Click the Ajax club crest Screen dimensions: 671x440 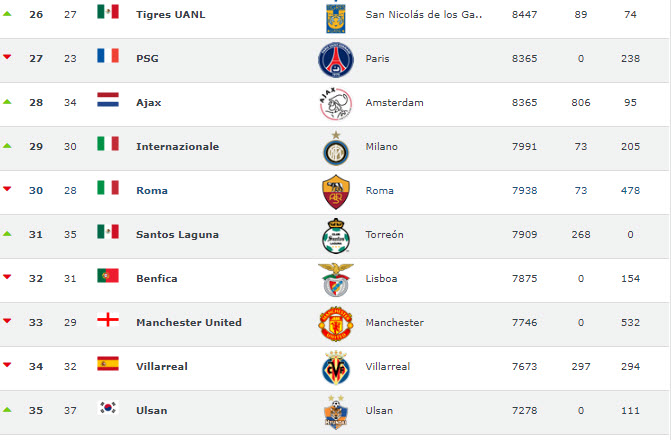coord(335,103)
